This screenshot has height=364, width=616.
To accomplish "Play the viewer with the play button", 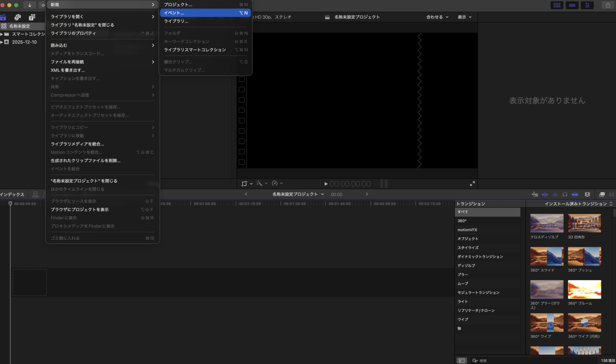I will 326,184.
